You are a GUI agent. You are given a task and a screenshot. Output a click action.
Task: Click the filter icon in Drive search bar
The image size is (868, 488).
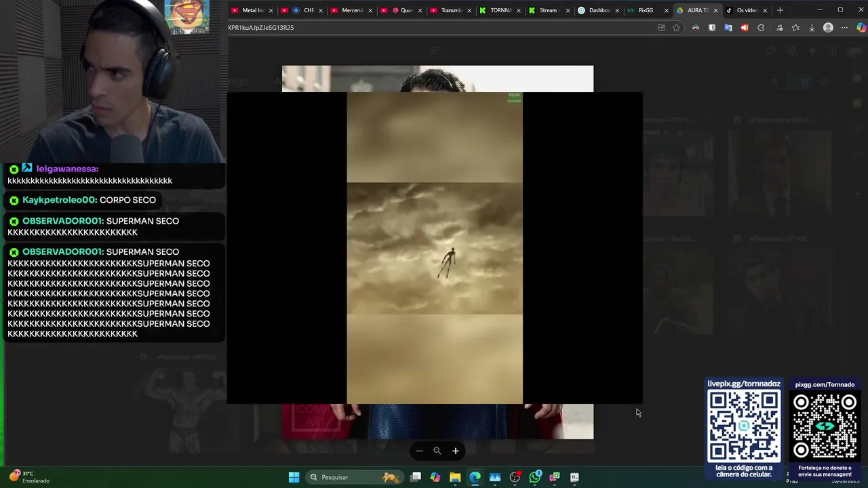435,51
